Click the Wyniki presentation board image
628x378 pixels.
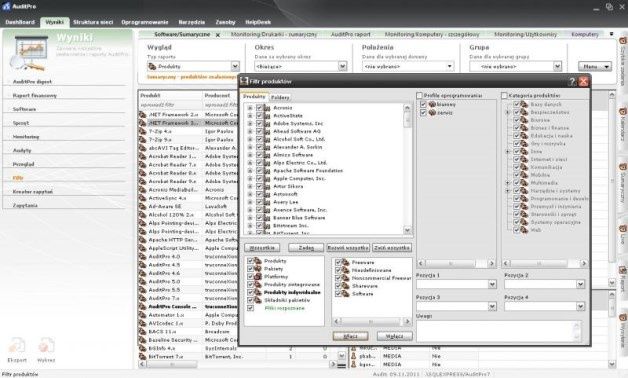click(29, 52)
